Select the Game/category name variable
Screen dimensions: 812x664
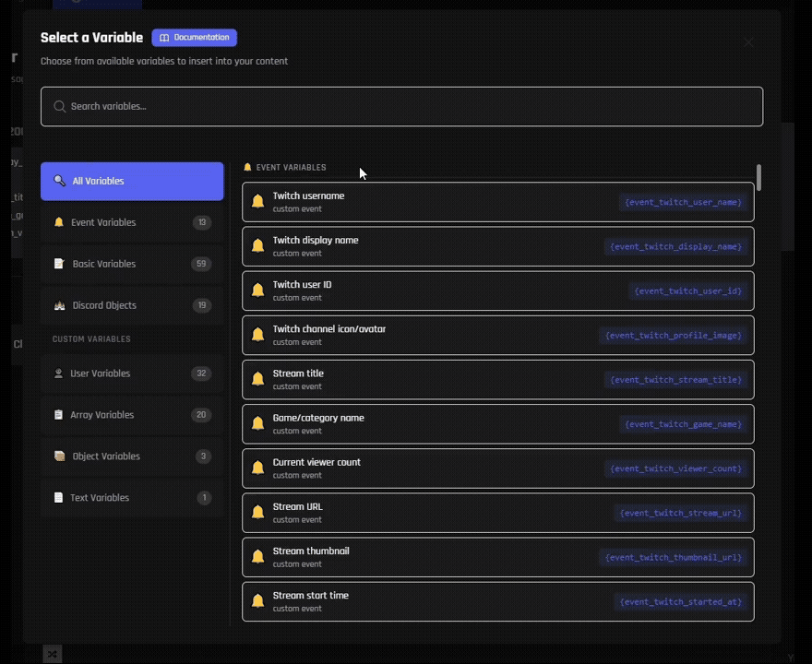(497, 424)
